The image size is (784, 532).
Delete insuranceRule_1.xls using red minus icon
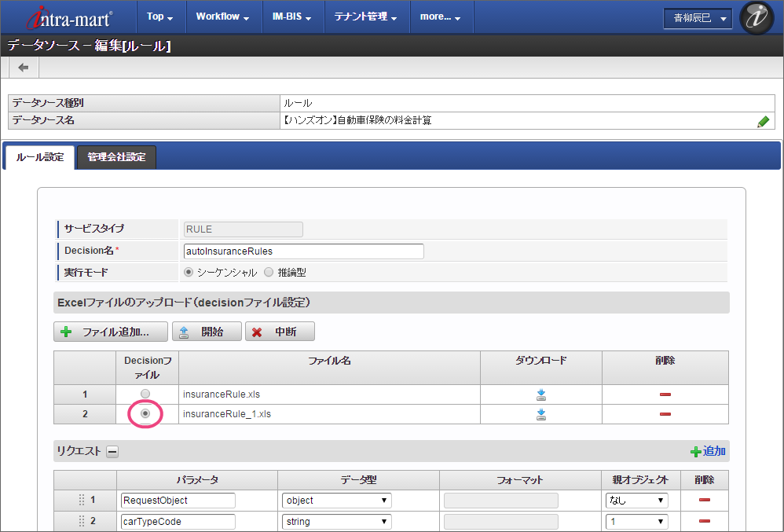coord(665,414)
